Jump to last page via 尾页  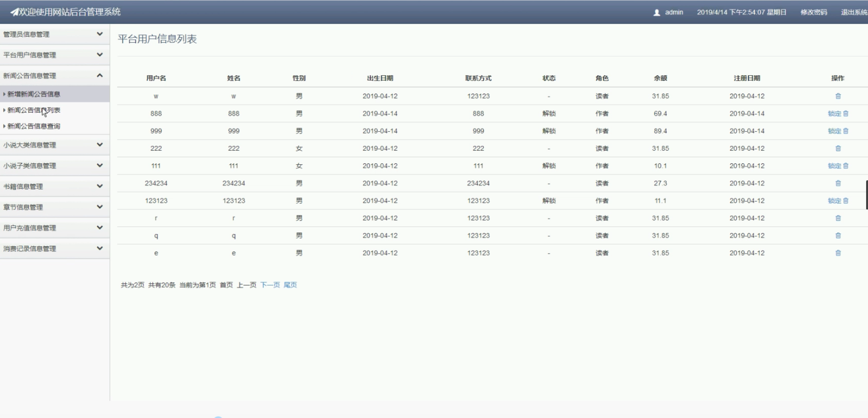pyautogui.click(x=290, y=285)
